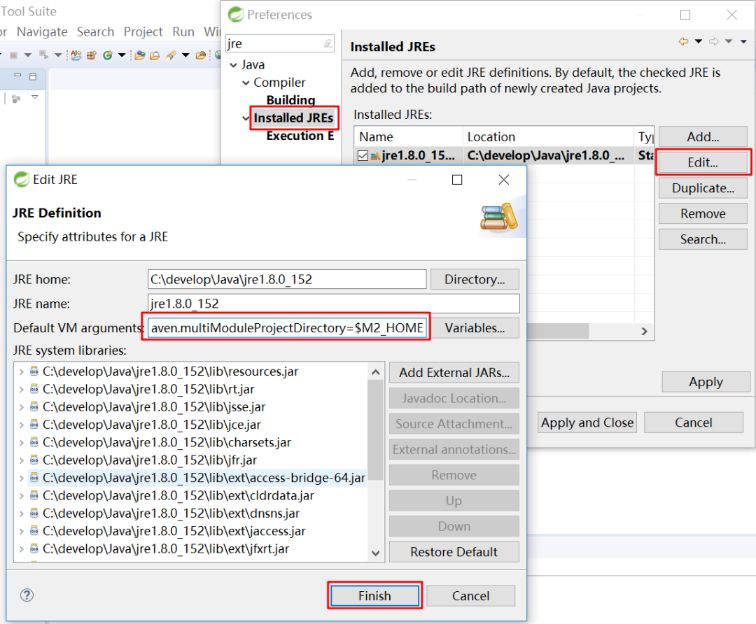Viewport: 756px width, 624px height.
Task: Select Installed JREs in Preferences tree
Action: click(294, 118)
